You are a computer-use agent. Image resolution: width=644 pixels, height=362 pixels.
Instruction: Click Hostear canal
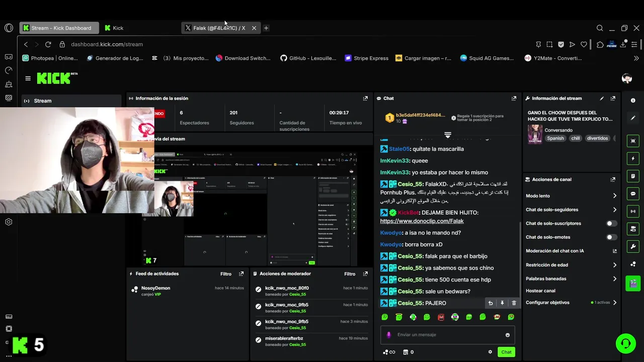[540, 291]
